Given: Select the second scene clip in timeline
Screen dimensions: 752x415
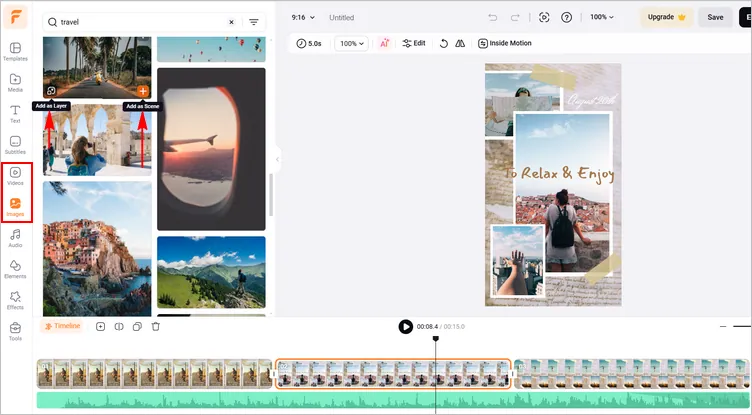Looking at the screenshot, I should [393, 374].
